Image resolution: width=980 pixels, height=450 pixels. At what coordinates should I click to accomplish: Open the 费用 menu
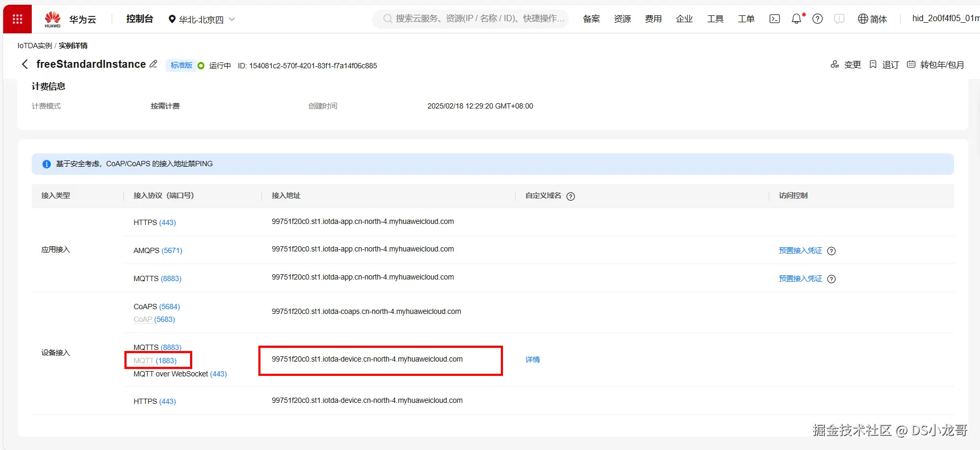click(653, 19)
